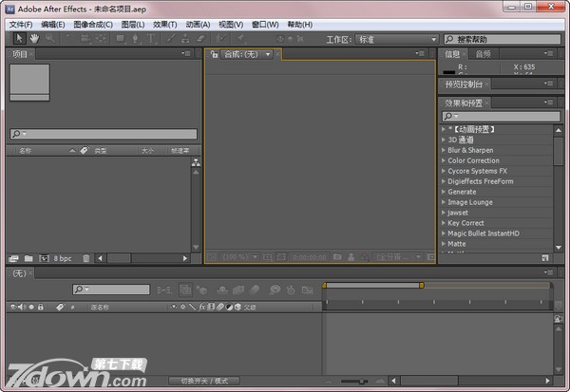
Task: Click the 搜索帮助 search field
Action: 503,40
